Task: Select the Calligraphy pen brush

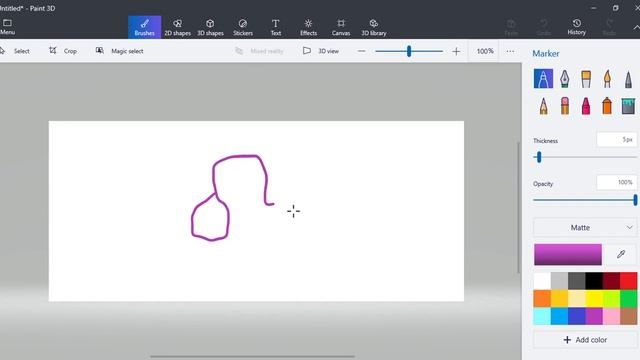Action: click(564, 79)
